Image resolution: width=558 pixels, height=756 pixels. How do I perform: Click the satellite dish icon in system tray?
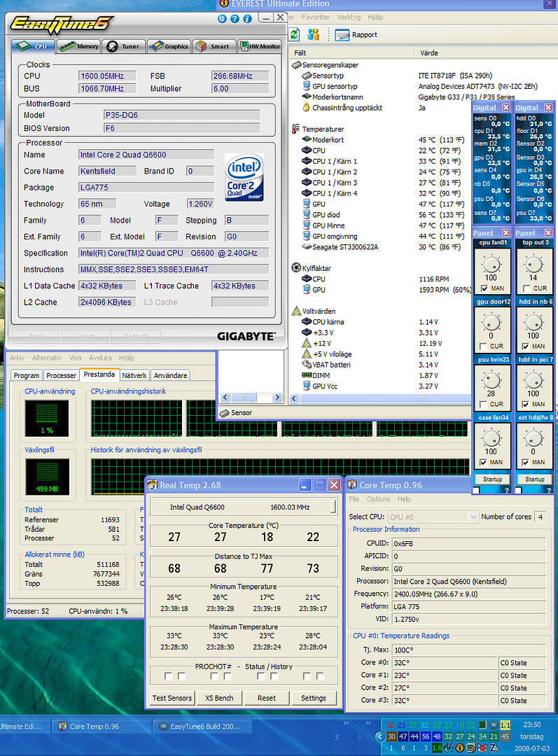coord(449,748)
